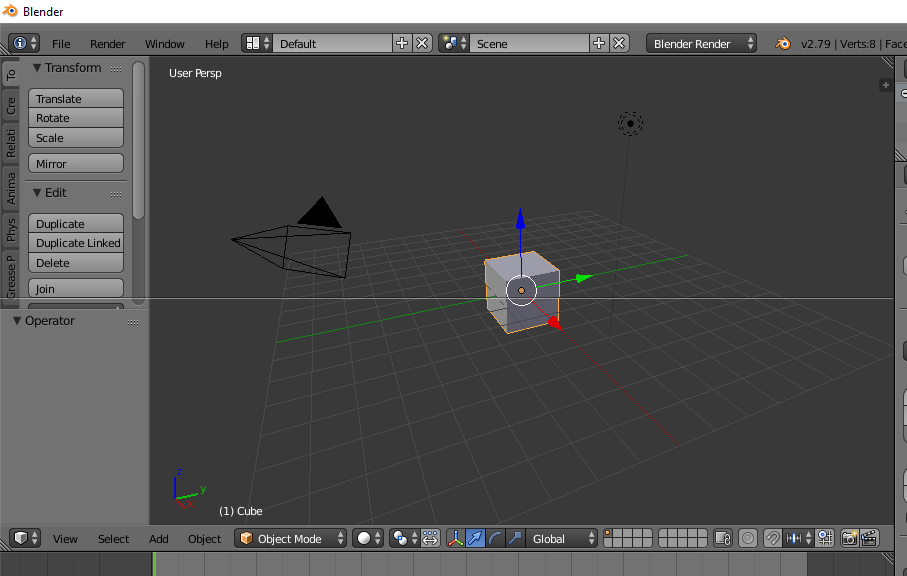Screen dimensions: 907x576
Task: Open the Render menu
Action: [107, 43]
